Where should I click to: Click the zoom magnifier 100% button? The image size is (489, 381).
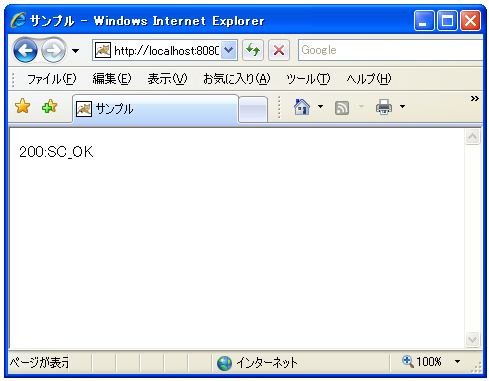[x=422, y=362]
